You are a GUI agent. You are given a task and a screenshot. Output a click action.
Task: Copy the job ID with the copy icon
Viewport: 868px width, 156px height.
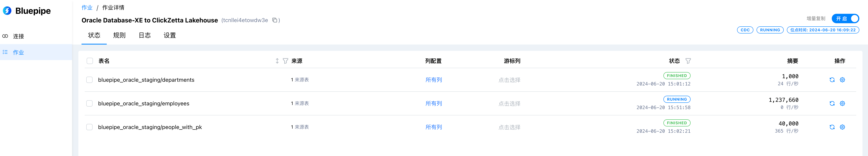point(275,20)
